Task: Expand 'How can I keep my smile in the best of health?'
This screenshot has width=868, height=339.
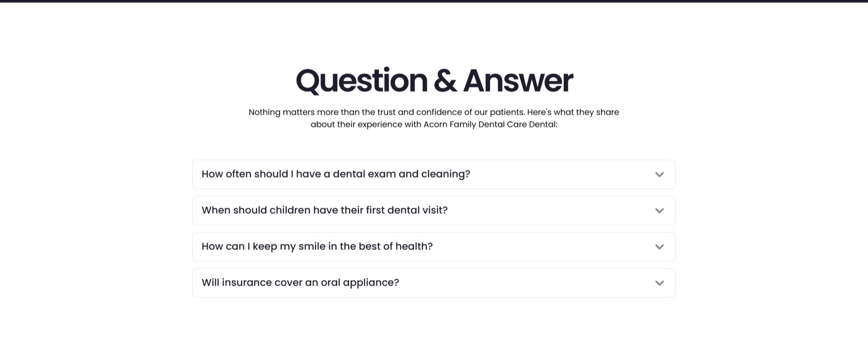Action: pyautogui.click(x=317, y=246)
